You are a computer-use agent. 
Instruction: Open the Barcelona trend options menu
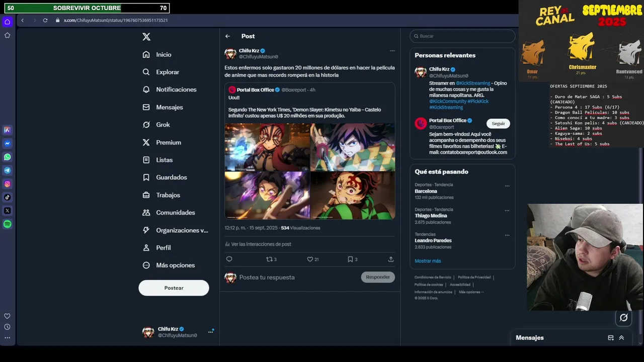tap(507, 186)
